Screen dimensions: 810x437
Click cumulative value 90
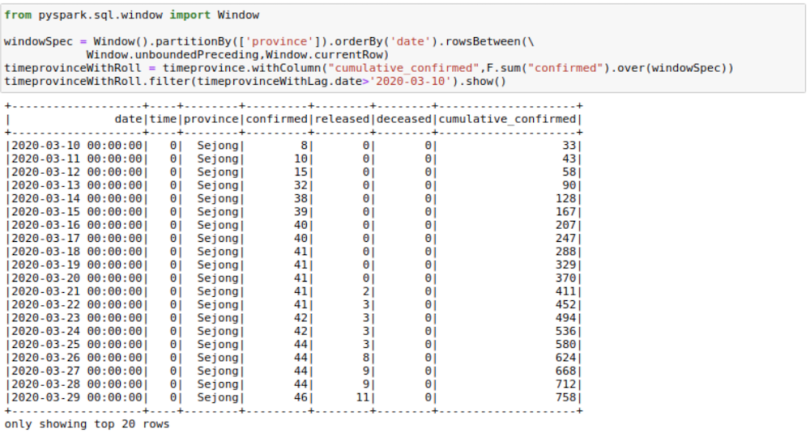(569, 185)
